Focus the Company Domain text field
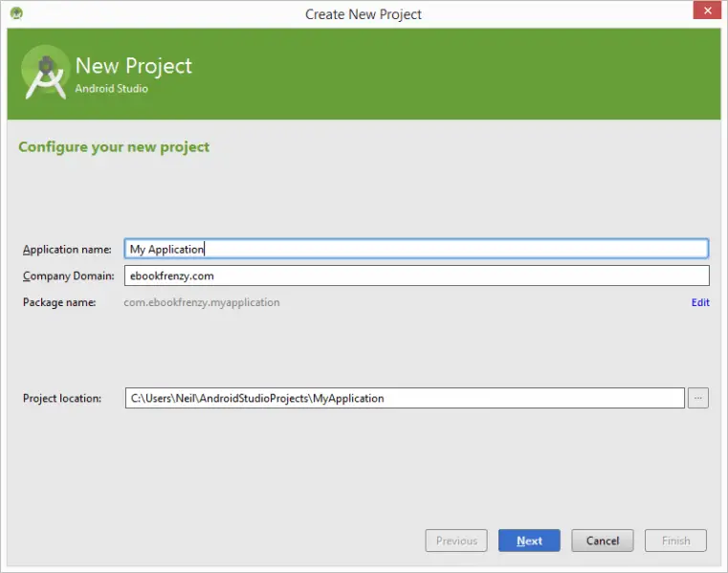This screenshot has width=728, height=573. tap(416, 275)
